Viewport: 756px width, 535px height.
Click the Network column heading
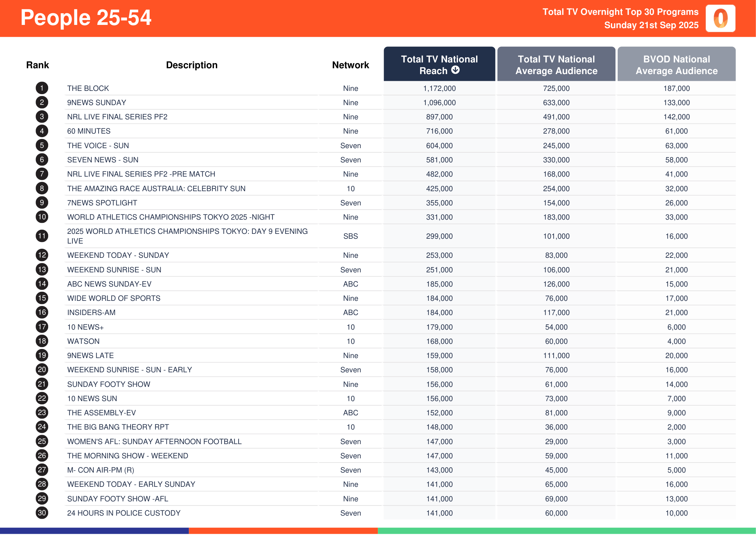(350, 65)
